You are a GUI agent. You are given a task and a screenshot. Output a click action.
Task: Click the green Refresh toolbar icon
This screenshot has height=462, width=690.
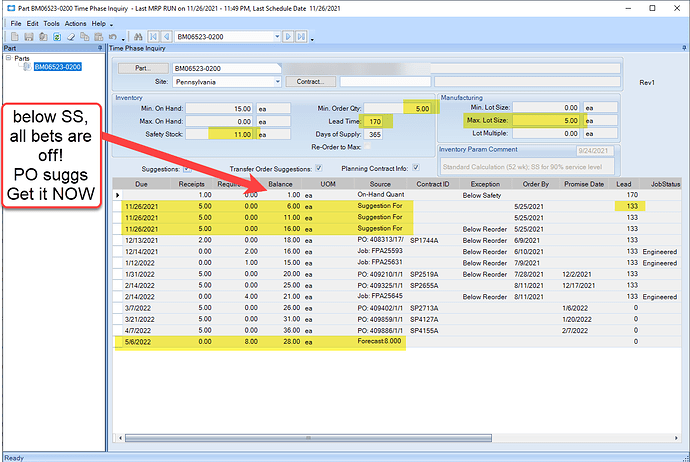(x=57, y=37)
